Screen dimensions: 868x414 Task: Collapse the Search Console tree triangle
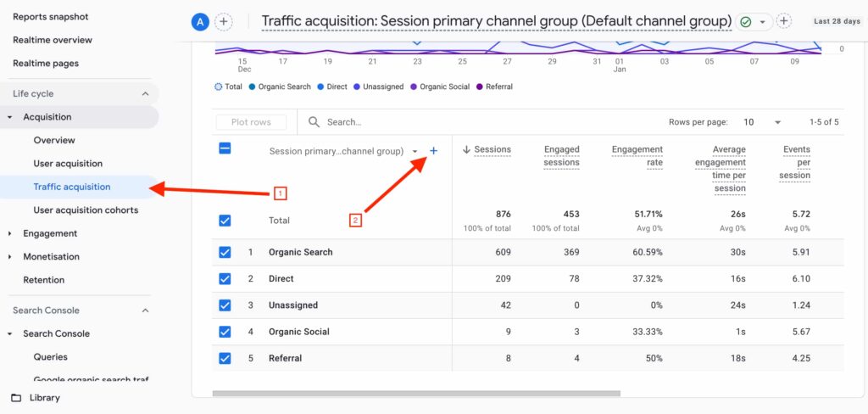pyautogui.click(x=10, y=333)
